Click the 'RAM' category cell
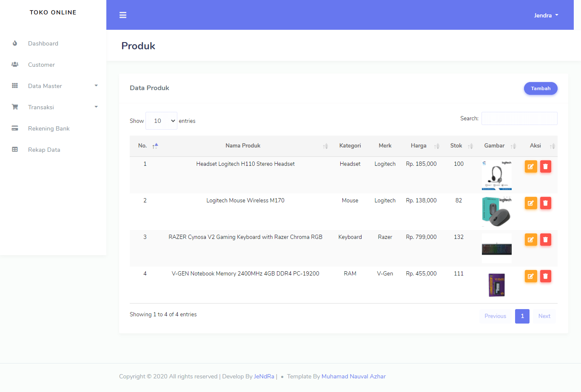 point(350,273)
